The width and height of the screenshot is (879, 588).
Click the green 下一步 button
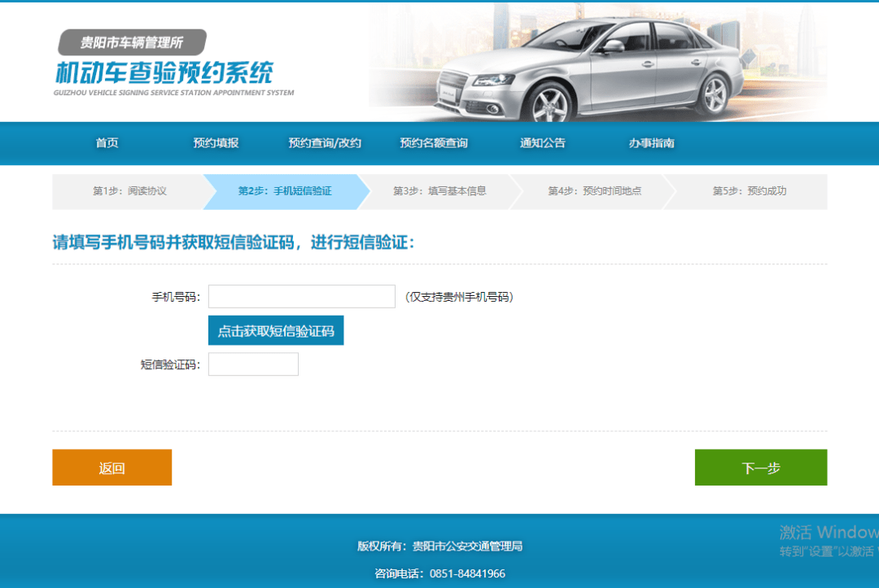(761, 467)
